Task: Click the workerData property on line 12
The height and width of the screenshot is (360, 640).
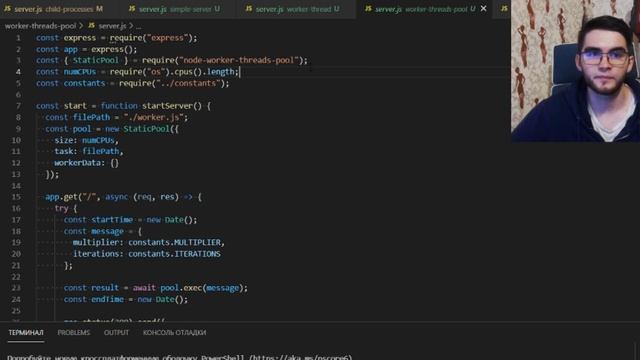Action: click(x=77, y=163)
